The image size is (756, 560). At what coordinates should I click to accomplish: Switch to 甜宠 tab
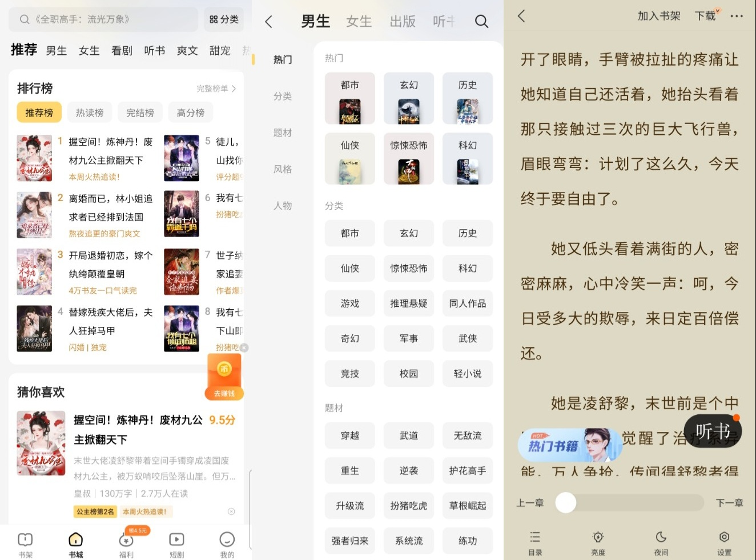220,50
